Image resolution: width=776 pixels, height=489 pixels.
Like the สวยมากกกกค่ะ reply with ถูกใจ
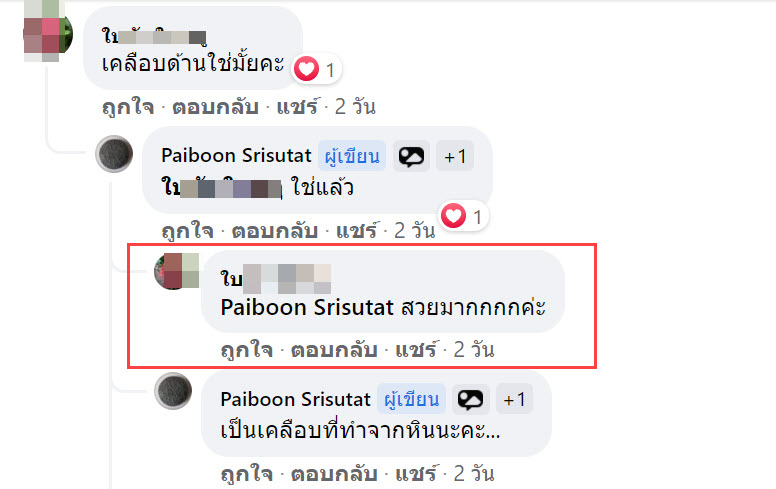pyautogui.click(x=246, y=350)
